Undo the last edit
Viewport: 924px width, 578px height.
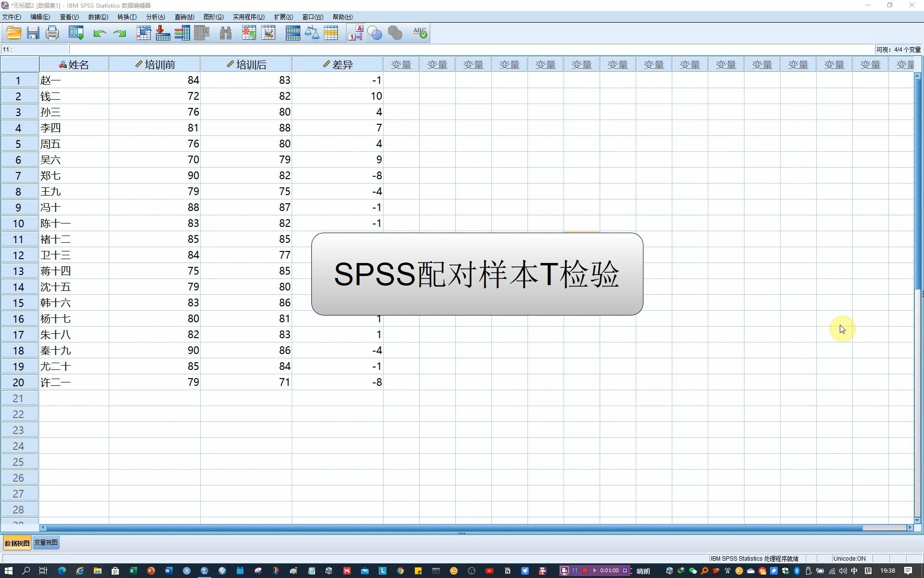[x=99, y=33]
